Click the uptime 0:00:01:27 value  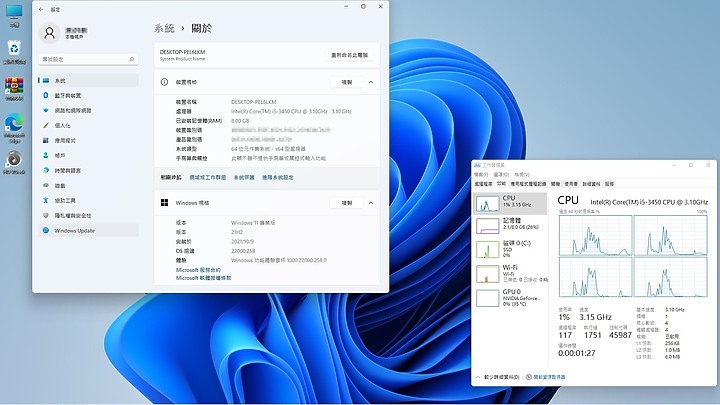point(577,353)
